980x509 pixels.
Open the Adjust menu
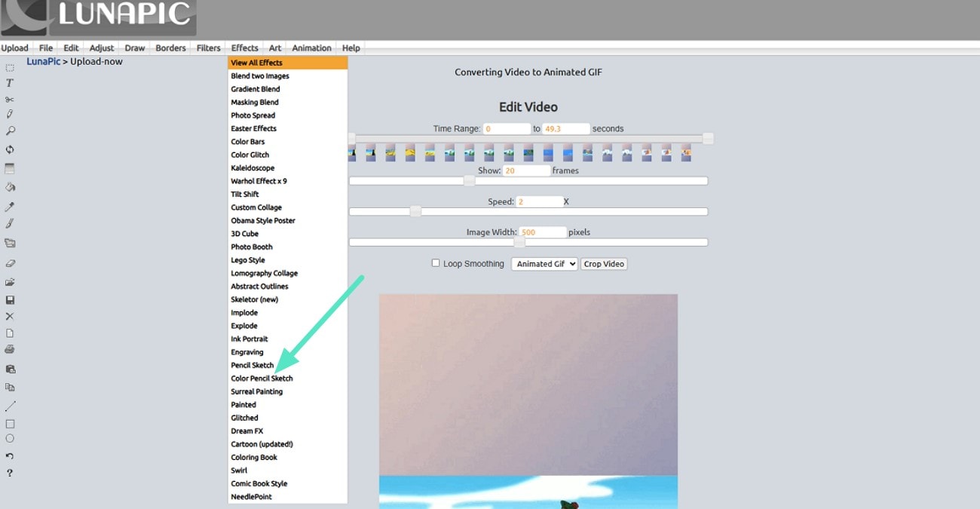[102, 48]
